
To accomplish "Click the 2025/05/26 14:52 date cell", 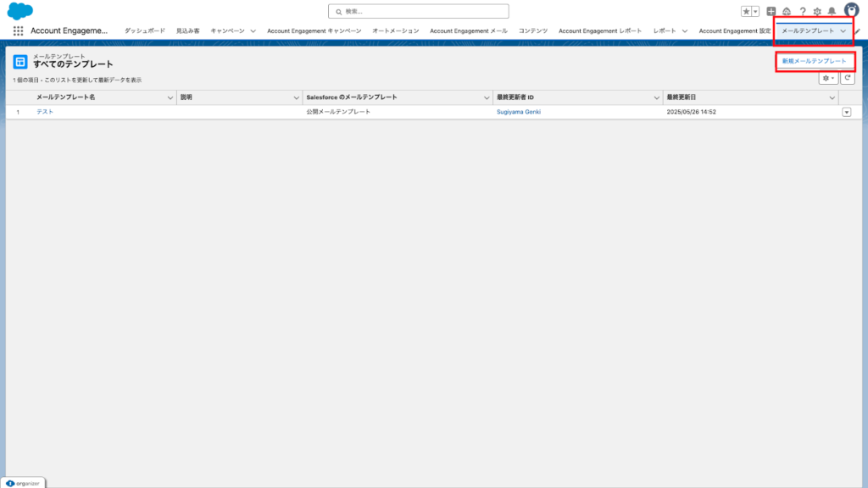I will 692,112.
